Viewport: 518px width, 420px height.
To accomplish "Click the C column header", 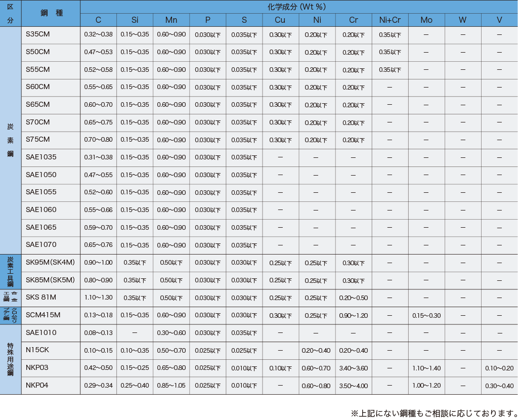I will click(99, 20).
